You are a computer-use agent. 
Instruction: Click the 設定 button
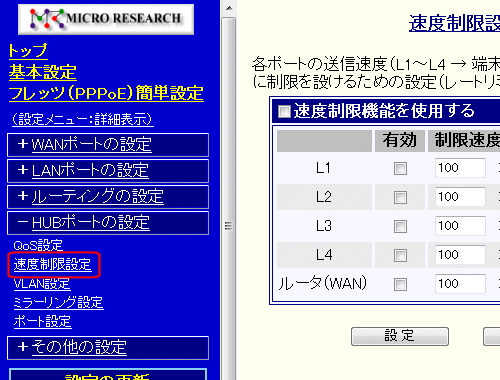[x=400, y=336]
